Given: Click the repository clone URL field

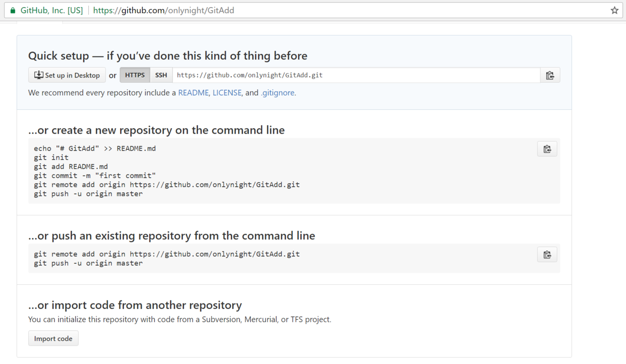Looking at the screenshot, I should [x=356, y=75].
